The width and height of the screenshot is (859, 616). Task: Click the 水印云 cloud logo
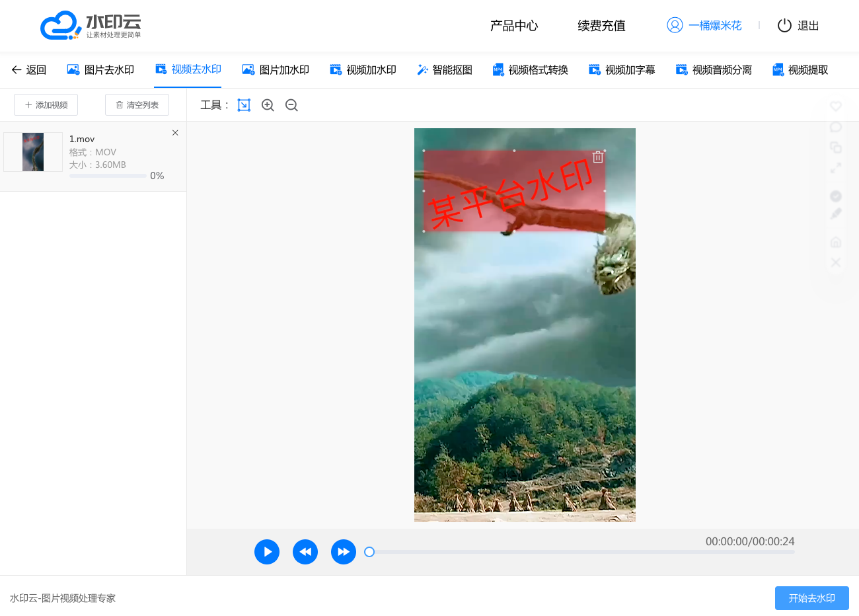(91, 25)
